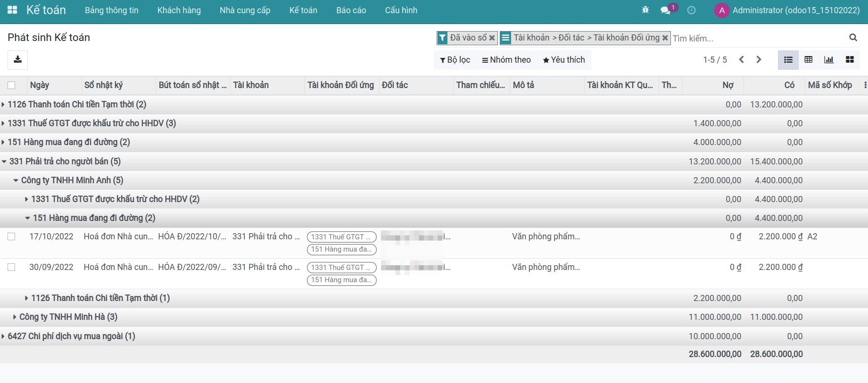The height and width of the screenshot is (383, 868).
Task: Open the apps grid home menu
Action: point(13,10)
